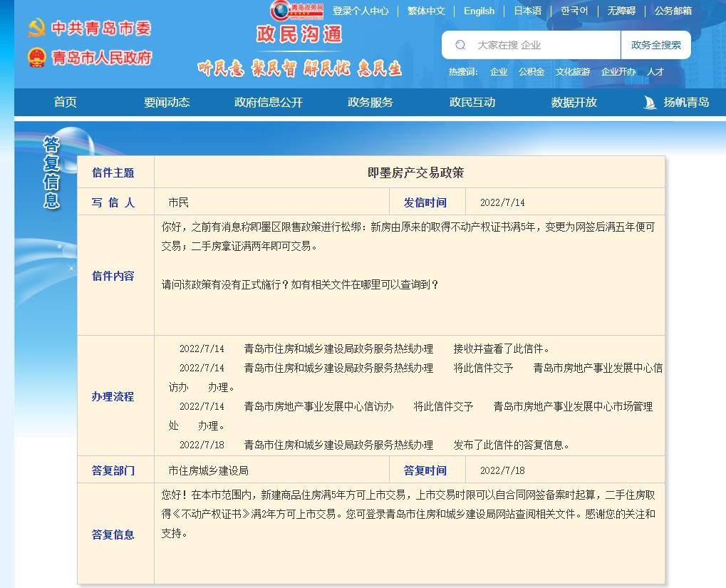
Task: Click the party emblem icon
Action: 36,29
